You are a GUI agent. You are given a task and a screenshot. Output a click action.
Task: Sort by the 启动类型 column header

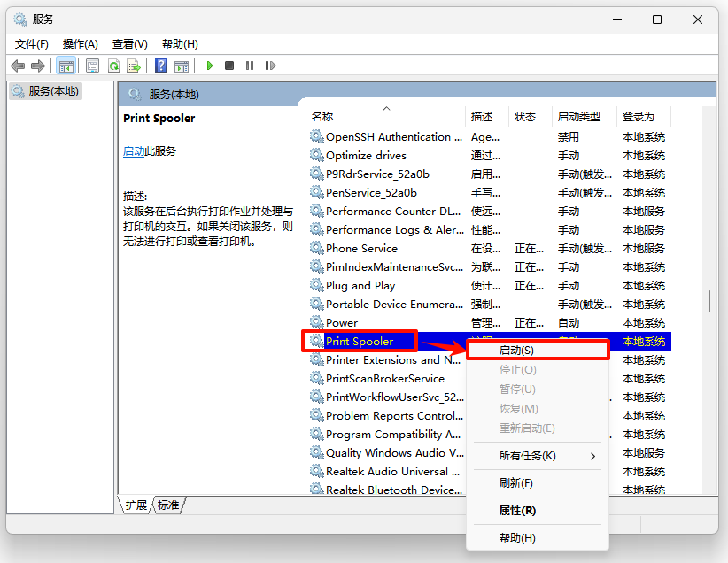[578, 117]
